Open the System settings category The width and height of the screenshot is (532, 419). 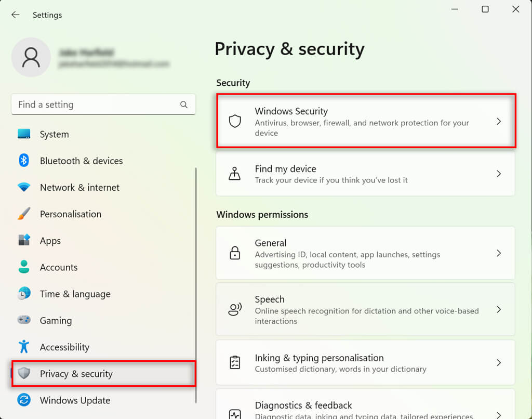tap(54, 134)
